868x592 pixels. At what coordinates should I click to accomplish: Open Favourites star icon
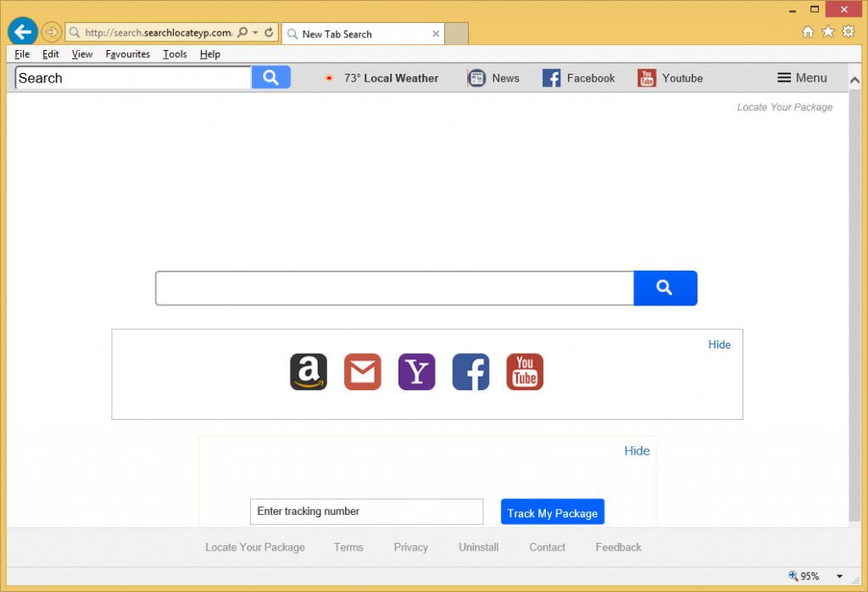coord(828,31)
